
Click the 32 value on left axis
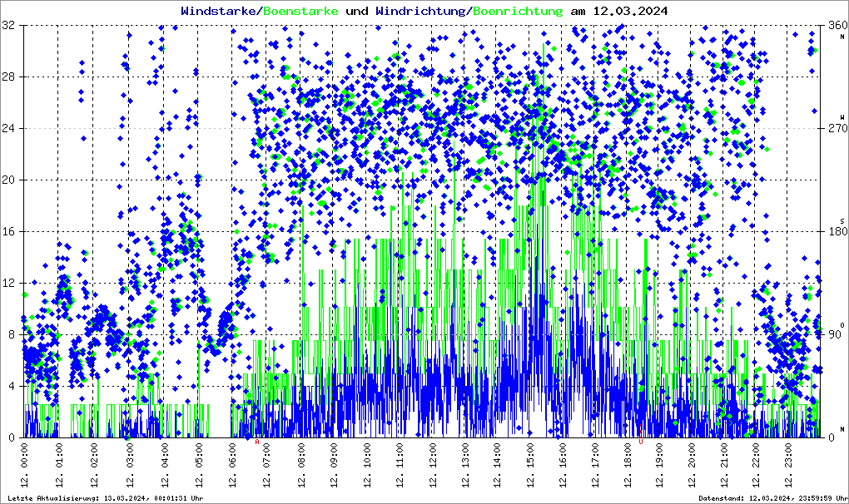[x=8, y=25]
